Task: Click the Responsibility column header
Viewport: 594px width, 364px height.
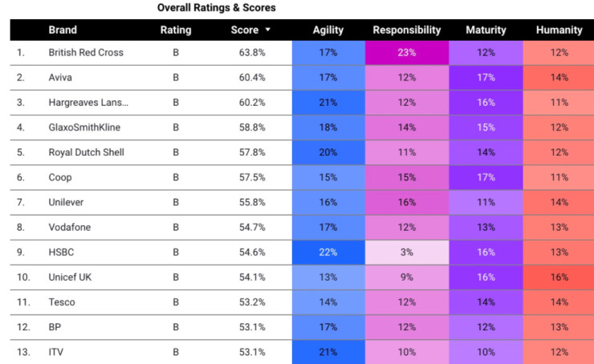Action: point(407,30)
